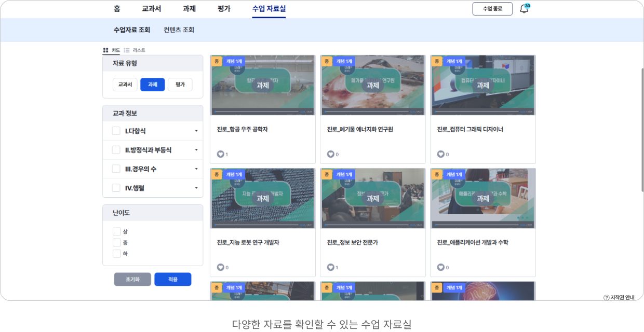Open 진로_폐기물 에너지화 연구원 thumbnail

click(373, 85)
